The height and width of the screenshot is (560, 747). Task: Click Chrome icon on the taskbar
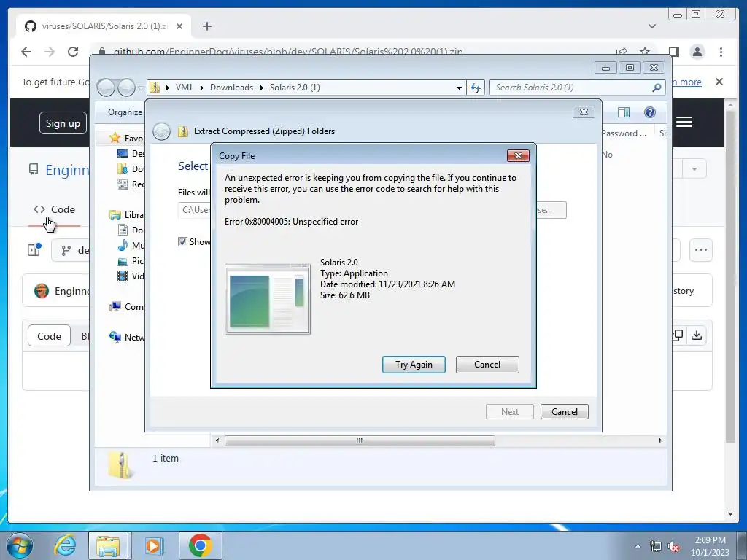[x=200, y=545]
